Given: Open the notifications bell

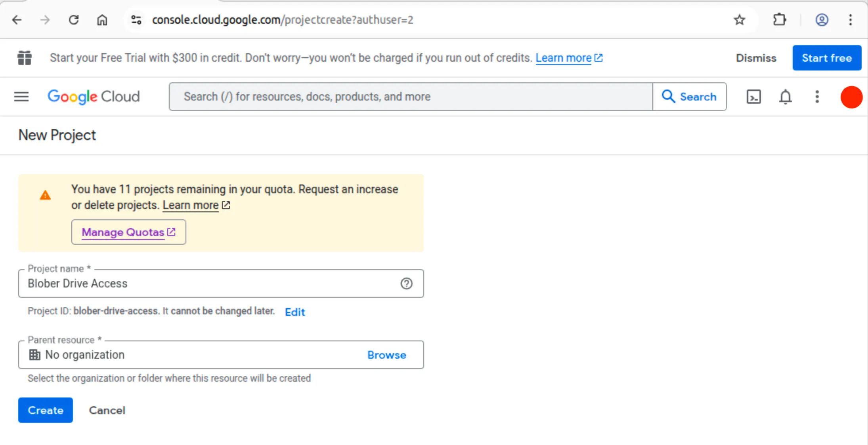Looking at the screenshot, I should click(x=785, y=97).
